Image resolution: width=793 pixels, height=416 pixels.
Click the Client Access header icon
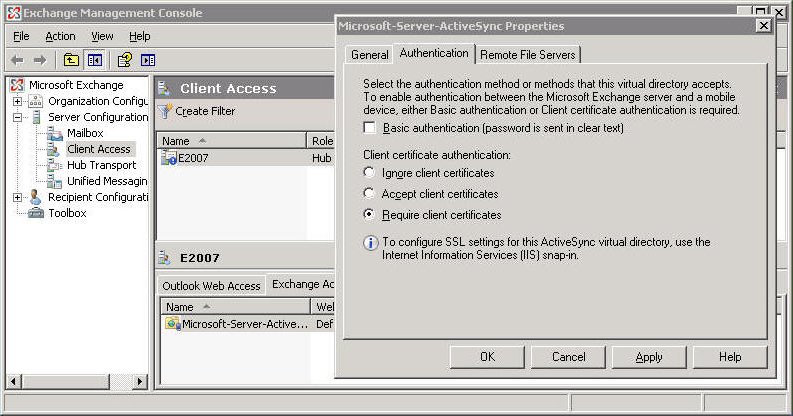pos(164,88)
